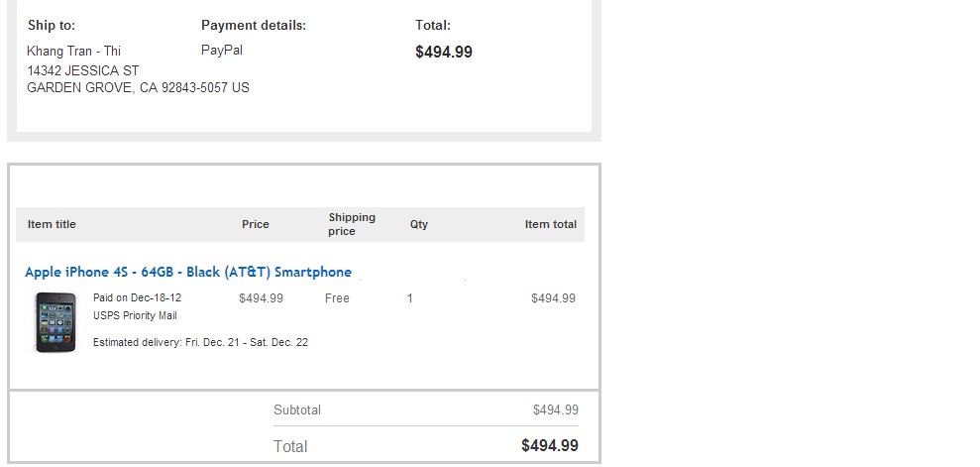The image size is (980, 467).
Task: Click the PayPal payment details entry
Action: pyautogui.click(x=222, y=50)
